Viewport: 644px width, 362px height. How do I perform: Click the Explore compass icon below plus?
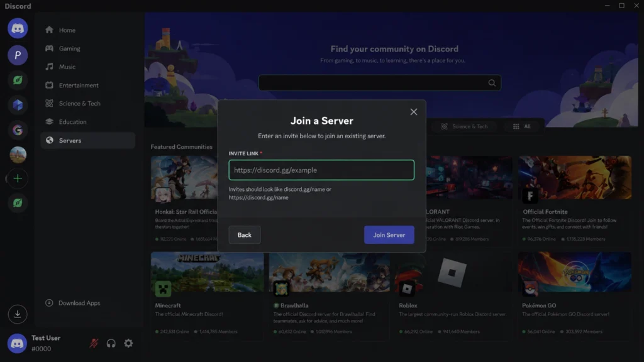(17, 203)
